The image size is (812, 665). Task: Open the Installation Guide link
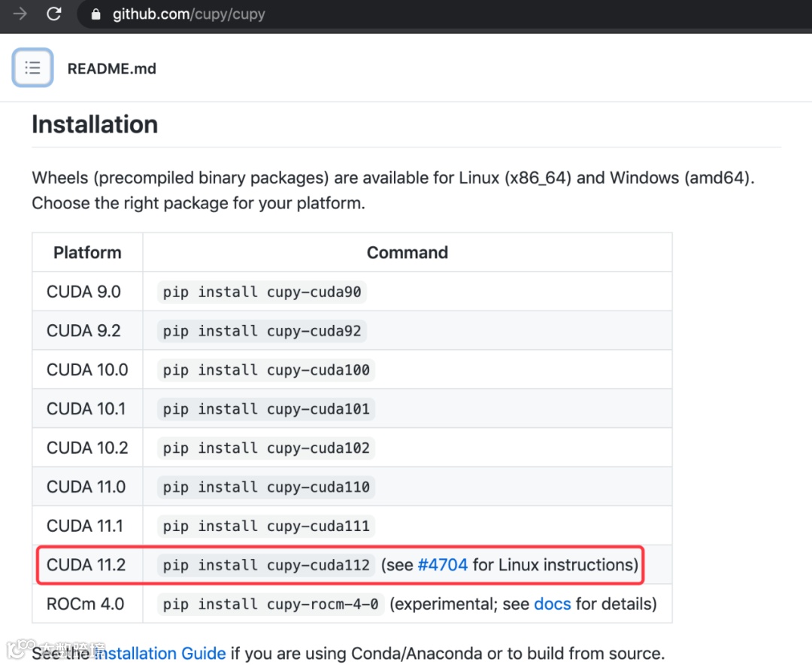(x=160, y=653)
